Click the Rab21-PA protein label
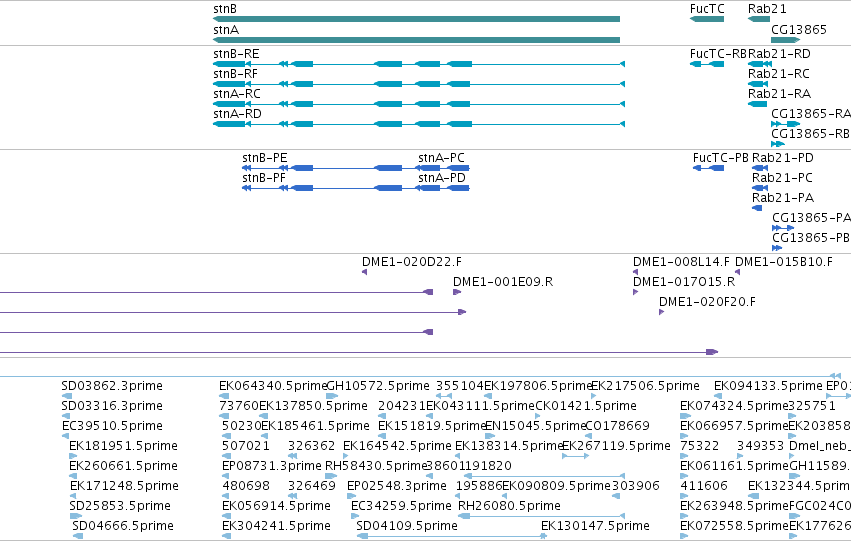 coord(783,198)
